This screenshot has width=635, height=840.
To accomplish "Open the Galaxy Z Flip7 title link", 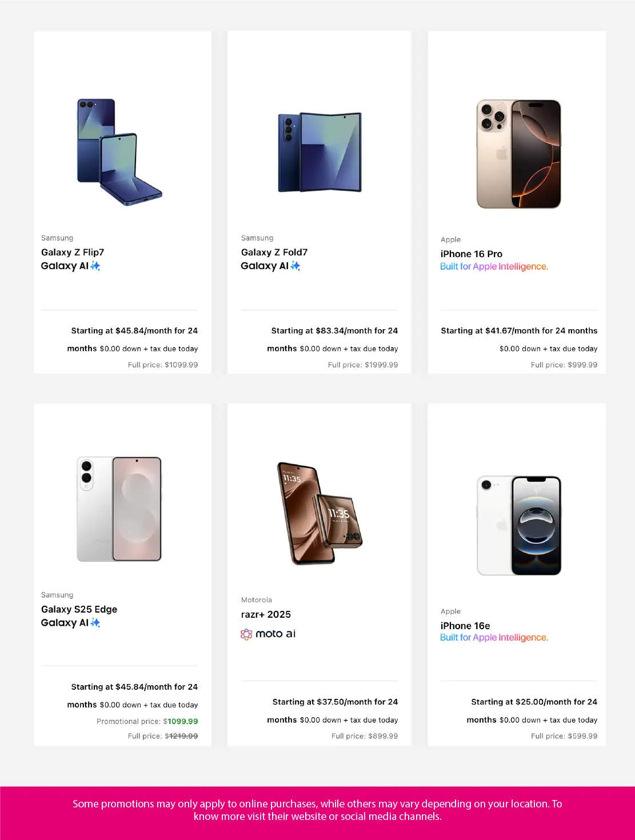I will click(73, 252).
